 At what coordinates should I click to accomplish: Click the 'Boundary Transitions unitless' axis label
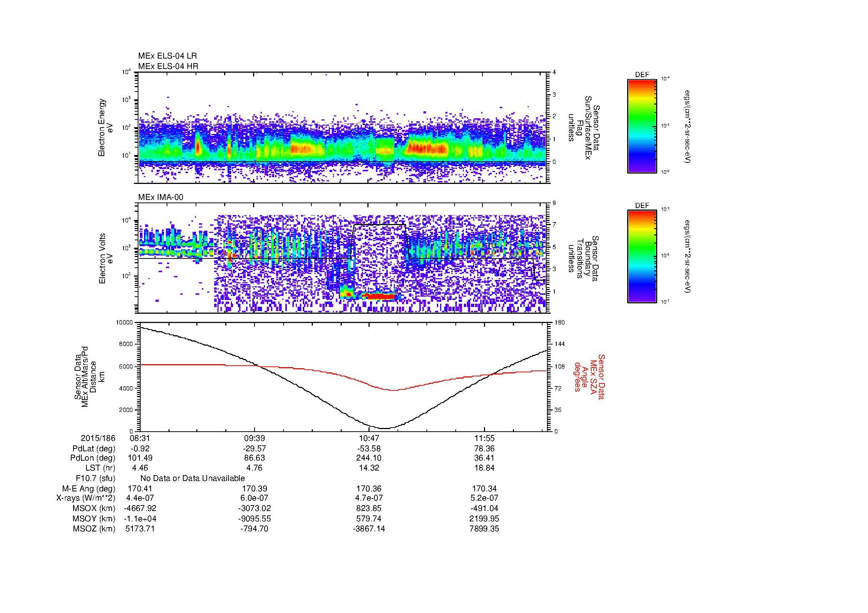point(584,258)
